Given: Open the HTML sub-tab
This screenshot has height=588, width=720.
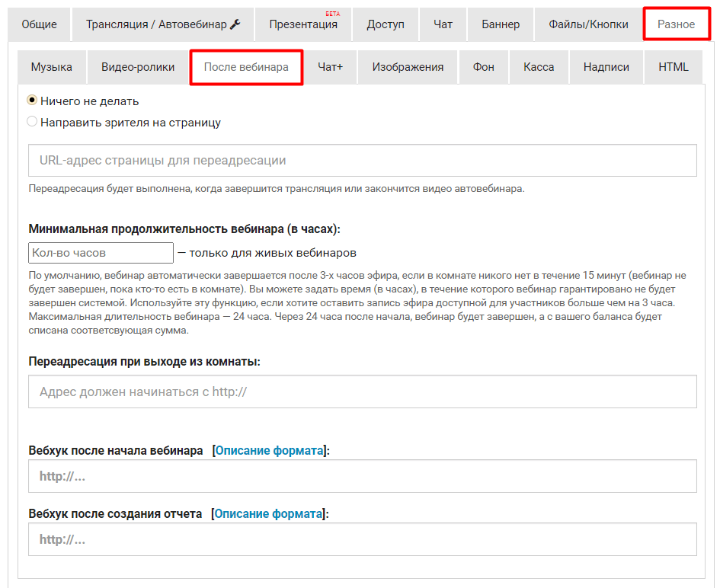Looking at the screenshot, I should click(x=673, y=67).
